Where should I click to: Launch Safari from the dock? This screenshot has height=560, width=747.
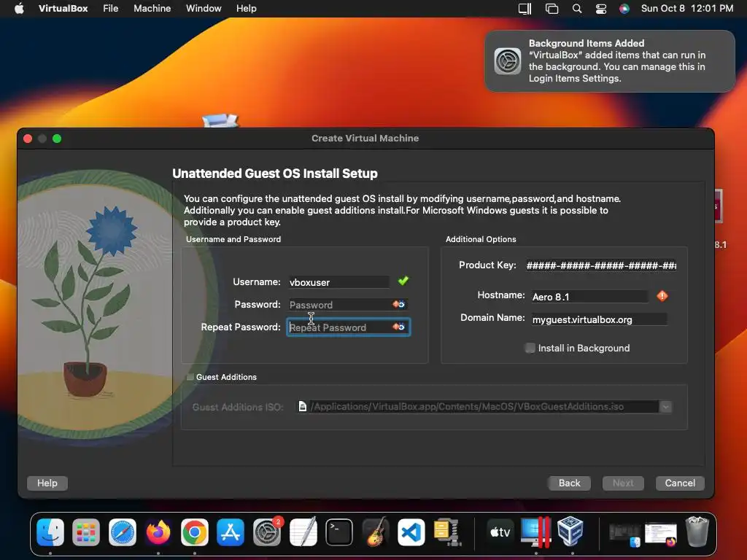tap(123, 532)
